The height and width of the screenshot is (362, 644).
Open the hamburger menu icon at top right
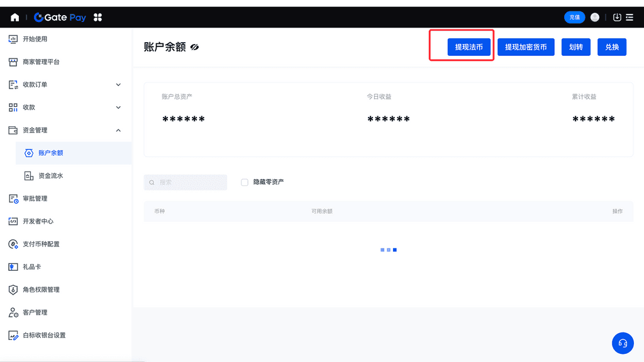[x=630, y=18]
